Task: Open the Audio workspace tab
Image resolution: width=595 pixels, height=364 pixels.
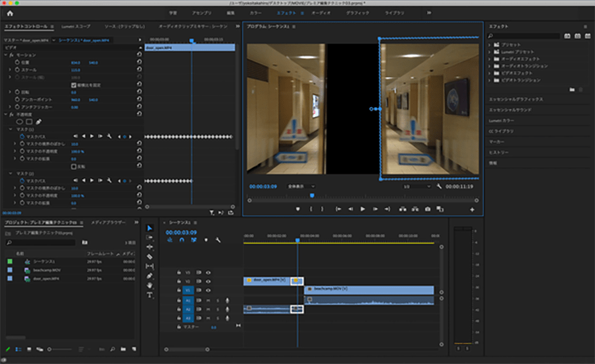Action: [321, 13]
